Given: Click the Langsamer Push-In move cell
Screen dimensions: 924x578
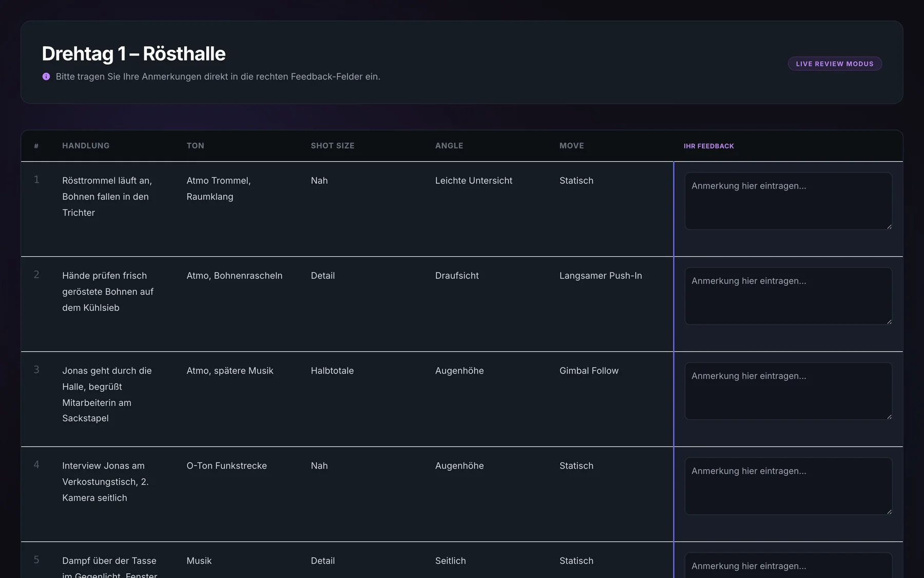Looking at the screenshot, I should pos(601,275).
